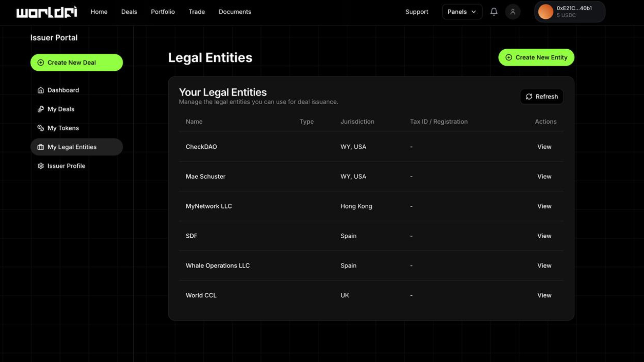
Task: Go to the Portfolio page
Action: coord(163,12)
